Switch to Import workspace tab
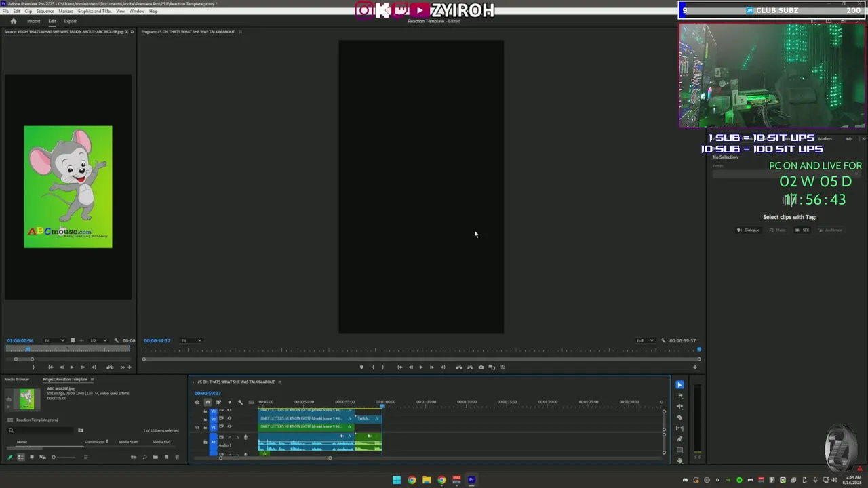This screenshot has width=868, height=488. tap(33, 21)
